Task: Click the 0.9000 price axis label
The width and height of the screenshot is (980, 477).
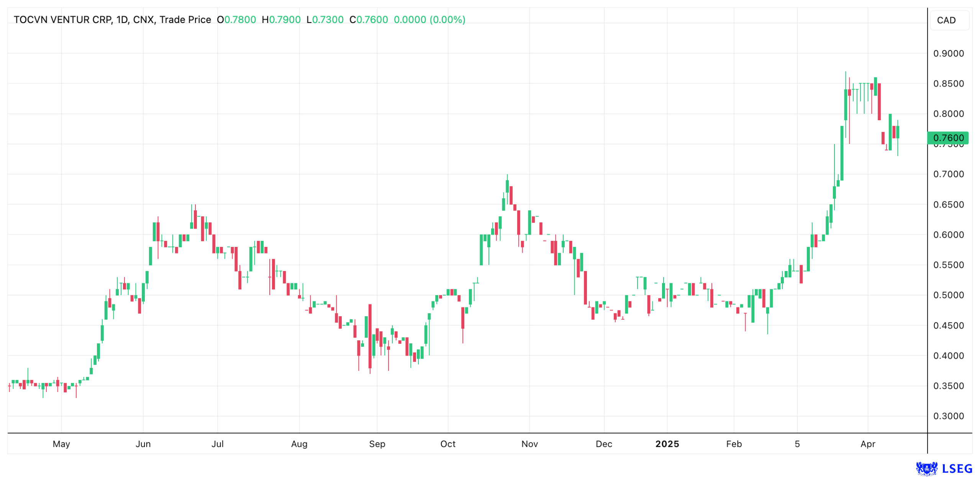Action: pos(948,53)
